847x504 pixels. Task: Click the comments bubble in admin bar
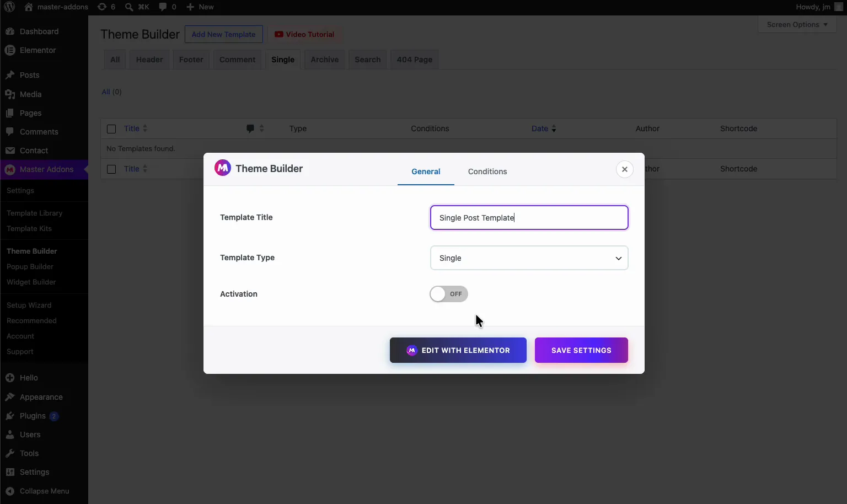point(163,7)
